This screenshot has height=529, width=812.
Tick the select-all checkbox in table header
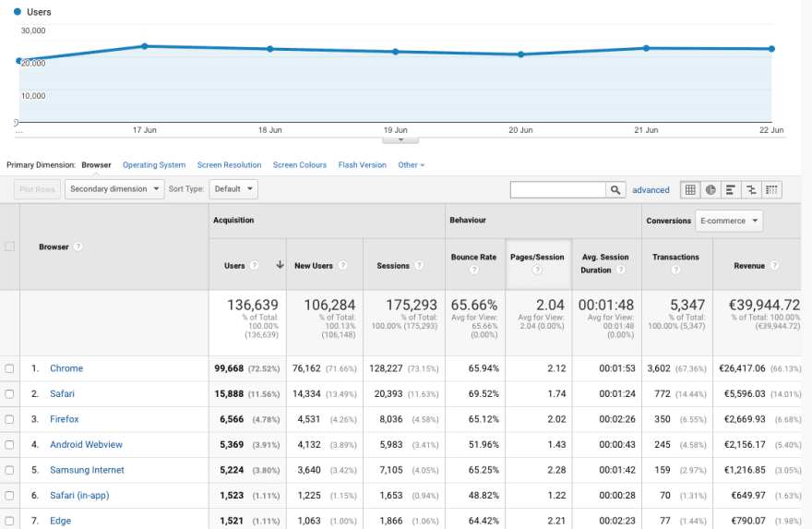10,246
